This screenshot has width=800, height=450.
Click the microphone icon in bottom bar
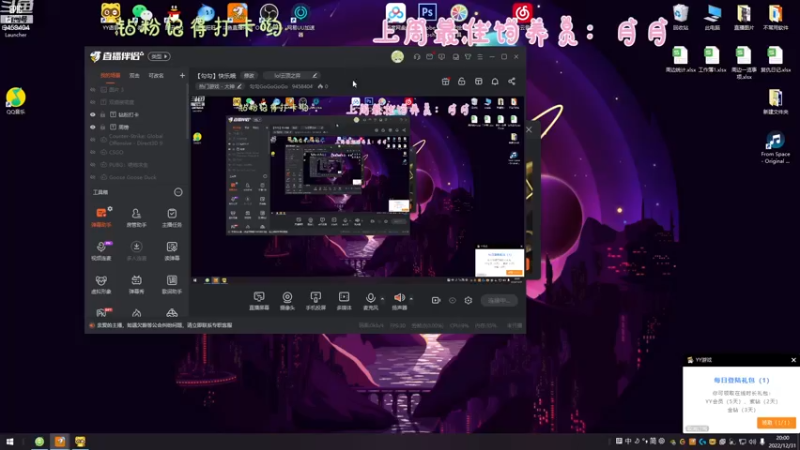(x=370, y=297)
